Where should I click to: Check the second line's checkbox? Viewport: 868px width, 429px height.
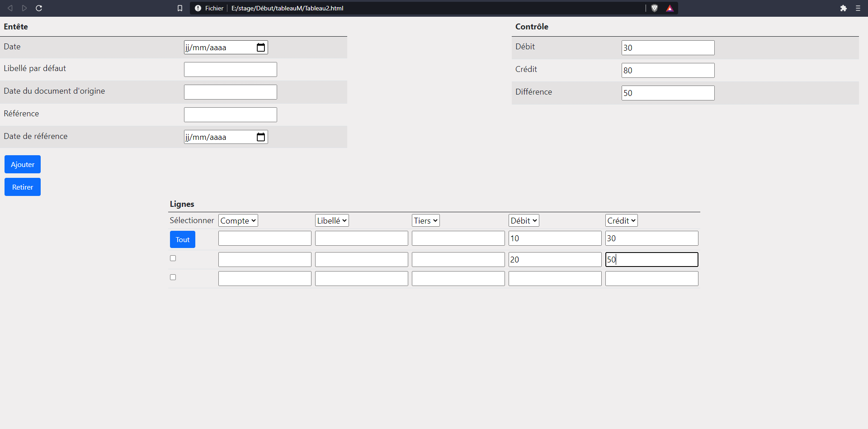pos(173,258)
